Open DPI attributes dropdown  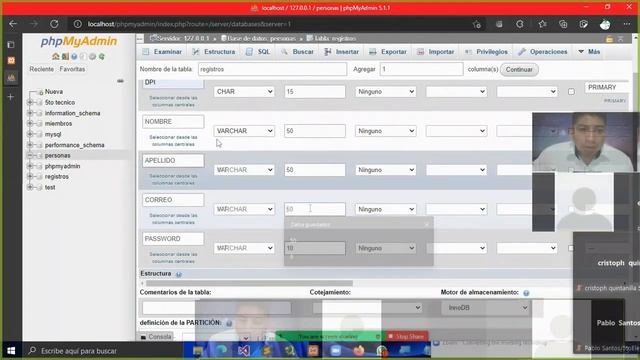click(x=527, y=92)
